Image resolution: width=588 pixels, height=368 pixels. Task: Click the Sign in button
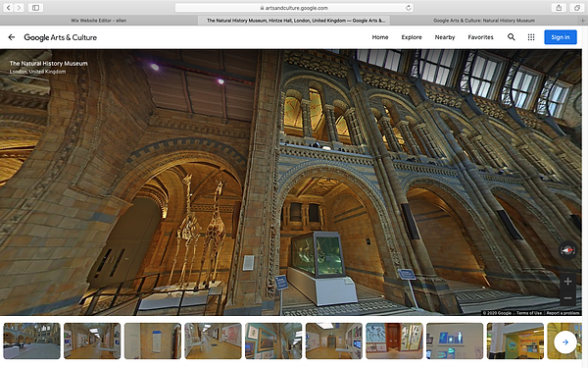coord(561,37)
